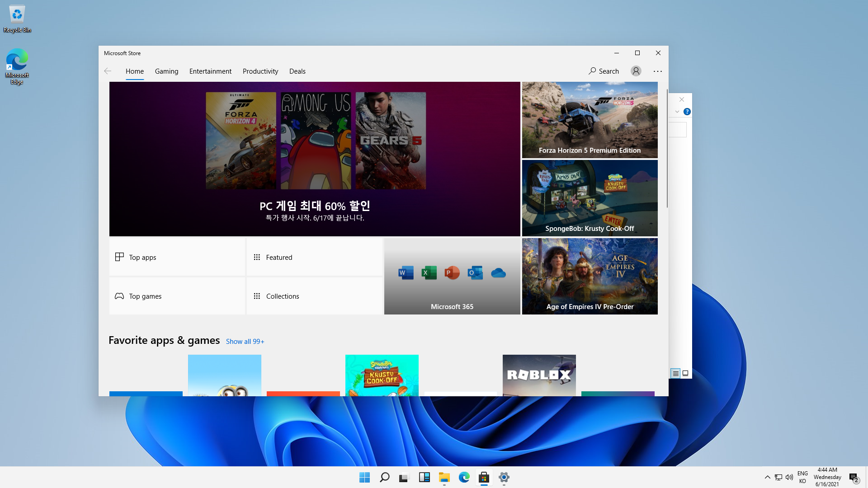Click the Show all 99+ link

[245, 342]
